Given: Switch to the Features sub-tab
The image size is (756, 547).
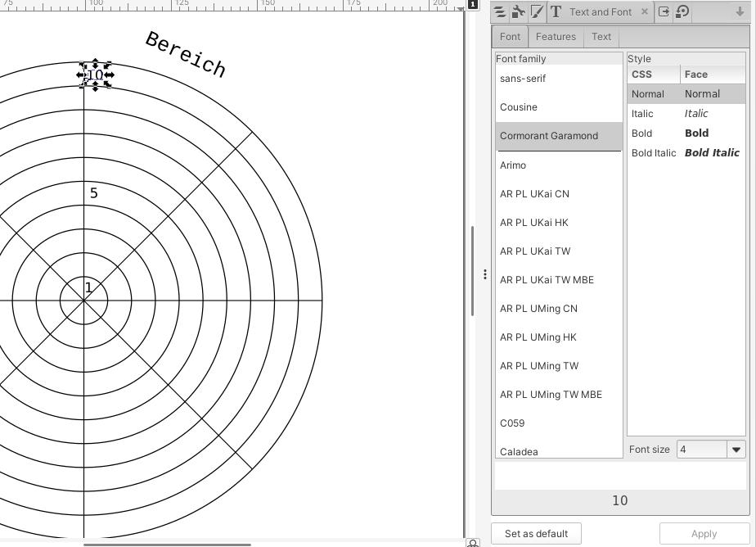Looking at the screenshot, I should coord(556,37).
